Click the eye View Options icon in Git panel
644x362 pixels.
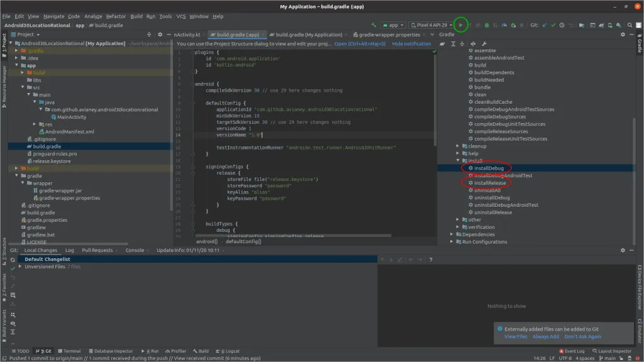[x=13, y=324]
